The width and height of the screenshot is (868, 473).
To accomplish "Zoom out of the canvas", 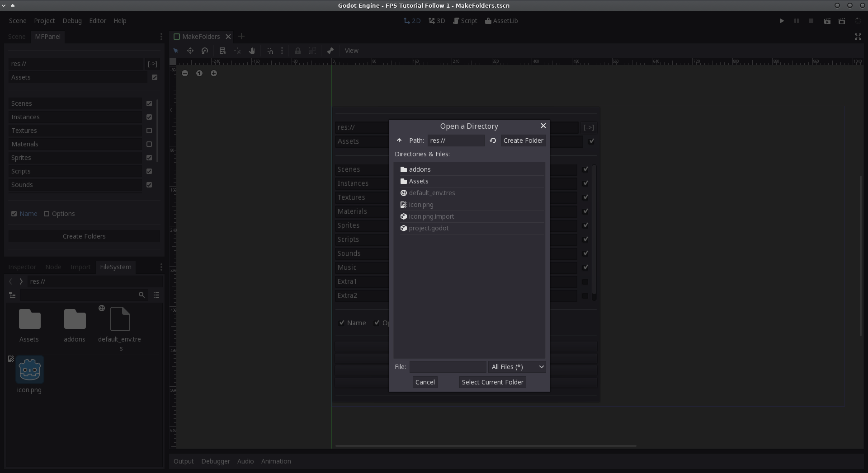I will pyautogui.click(x=185, y=73).
